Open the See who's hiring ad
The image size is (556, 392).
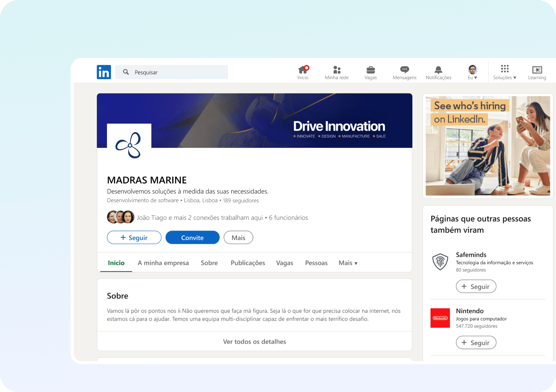[x=488, y=146]
